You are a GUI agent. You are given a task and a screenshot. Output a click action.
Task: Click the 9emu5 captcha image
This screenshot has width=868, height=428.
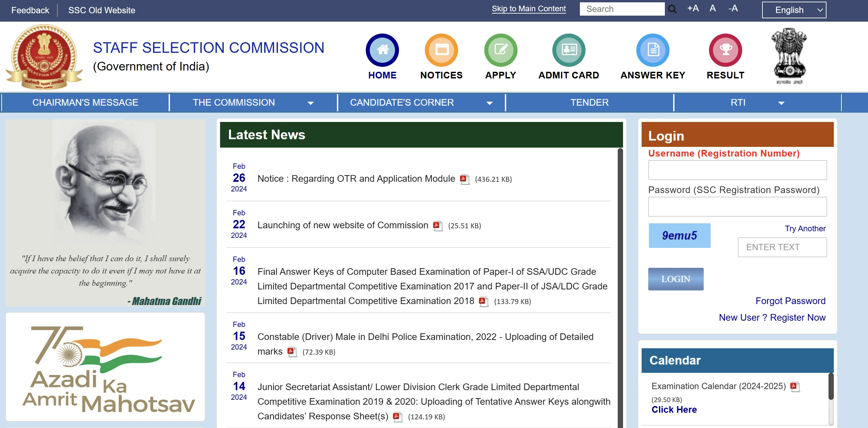679,235
